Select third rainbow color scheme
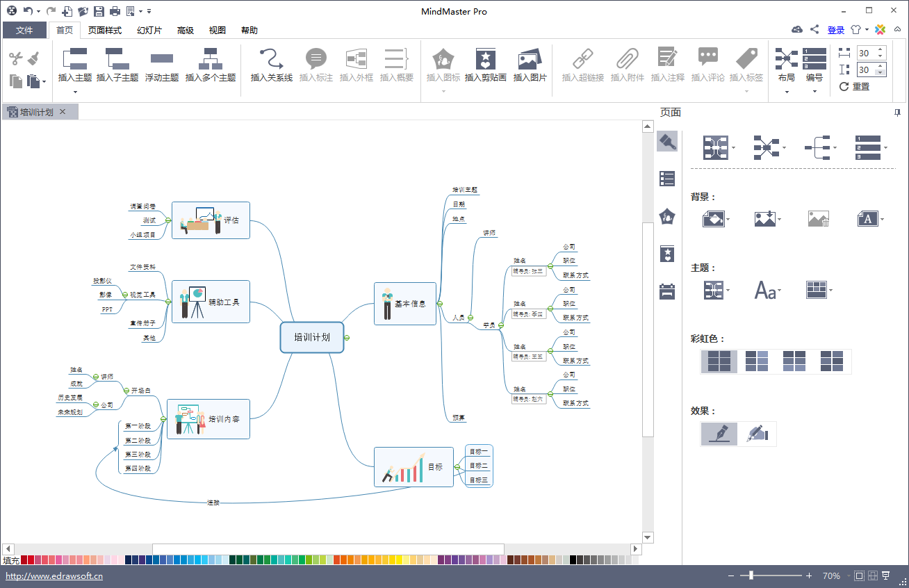Screen dimensions: 909x588 pos(794,361)
